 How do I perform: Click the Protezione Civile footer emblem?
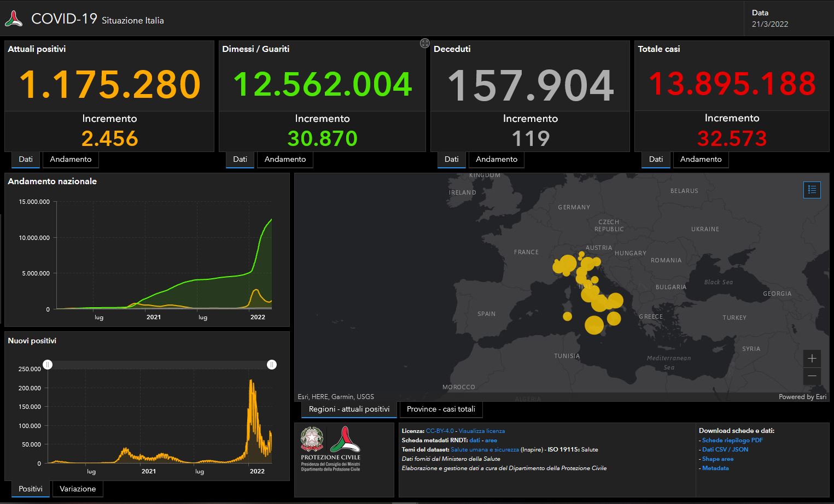[x=345, y=439]
